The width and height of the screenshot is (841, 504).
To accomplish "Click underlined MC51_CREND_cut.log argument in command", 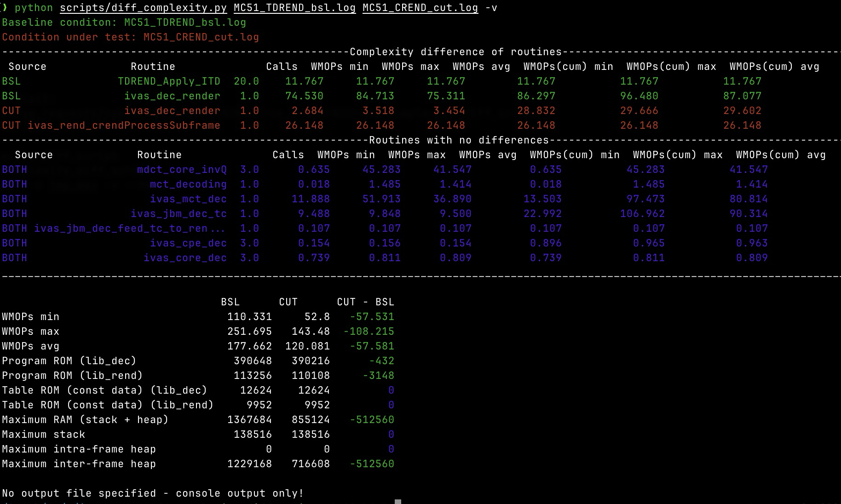I will coord(420,8).
